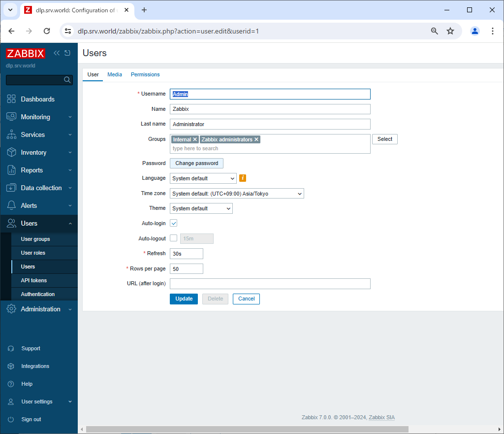
Task: Open Dashboards from the sidebar
Action: (x=37, y=99)
